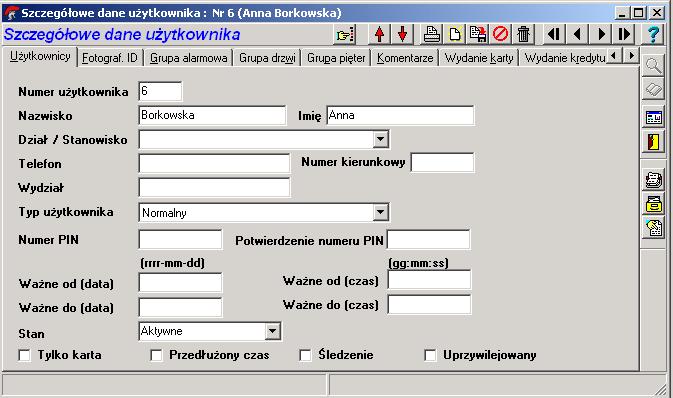Click the stacked documents printer icon in sidebar
This screenshot has width=673, height=398.
653,180
